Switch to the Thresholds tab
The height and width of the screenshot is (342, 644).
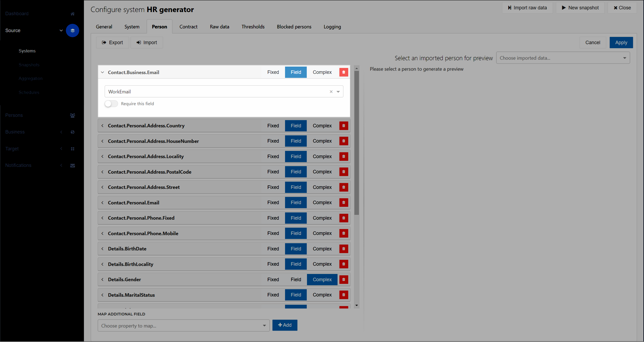(253, 27)
